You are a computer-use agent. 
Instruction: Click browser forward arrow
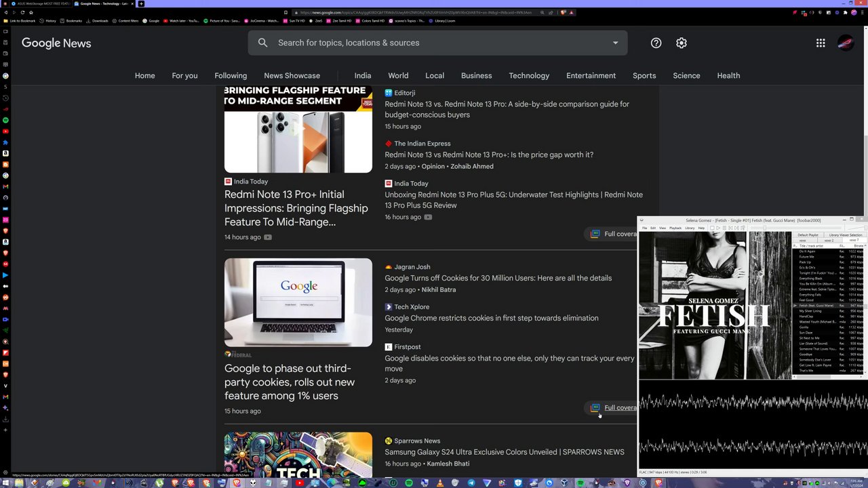click(x=14, y=12)
